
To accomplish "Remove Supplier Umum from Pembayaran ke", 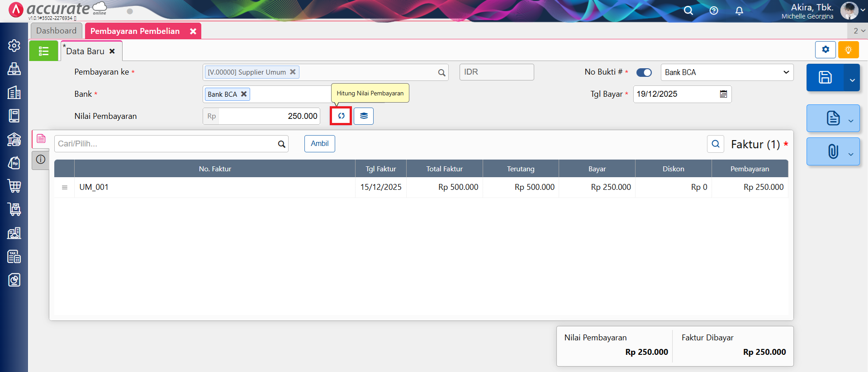I will click(x=293, y=72).
